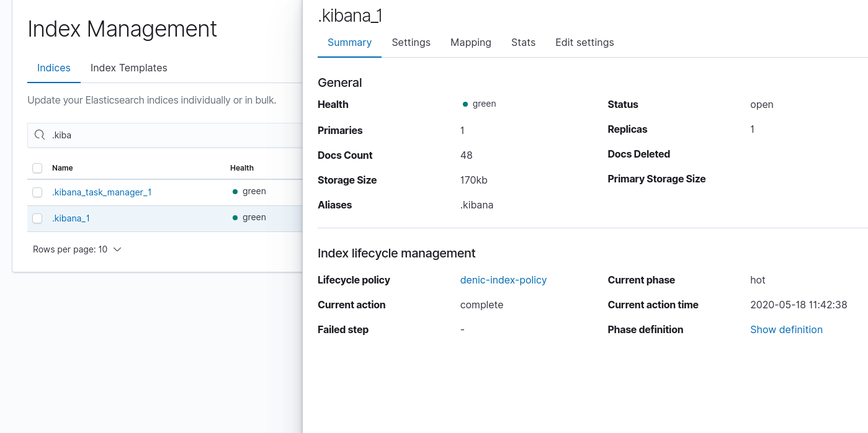Click the Current phase value hot
868x433 pixels.
click(x=758, y=280)
